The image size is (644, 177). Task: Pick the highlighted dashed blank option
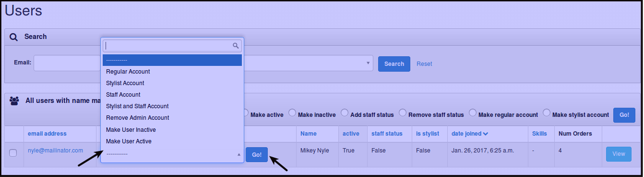172,60
